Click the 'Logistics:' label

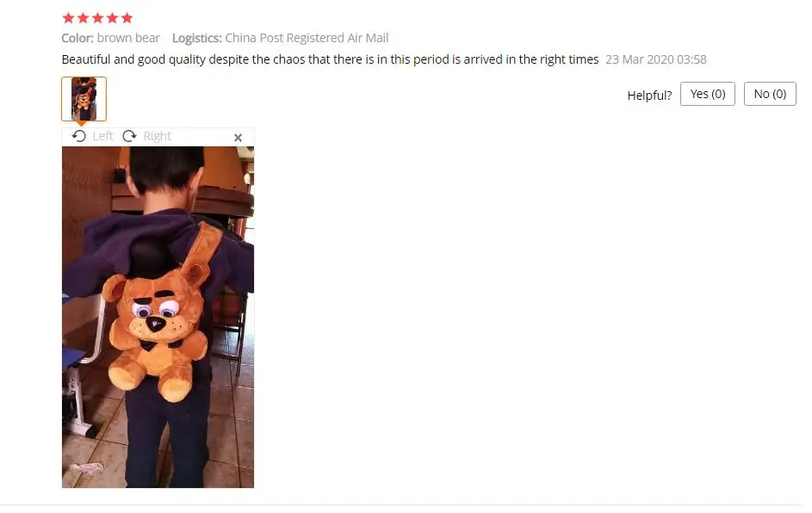(197, 38)
